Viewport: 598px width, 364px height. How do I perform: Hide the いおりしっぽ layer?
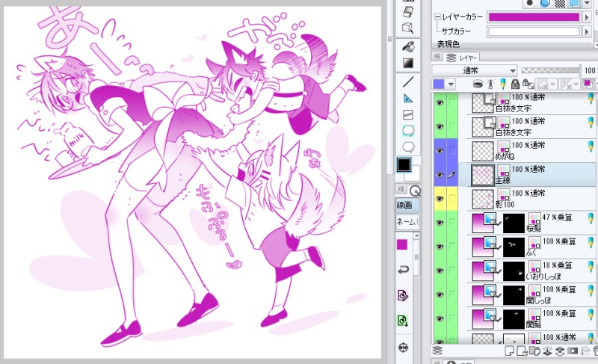(440, 271)
